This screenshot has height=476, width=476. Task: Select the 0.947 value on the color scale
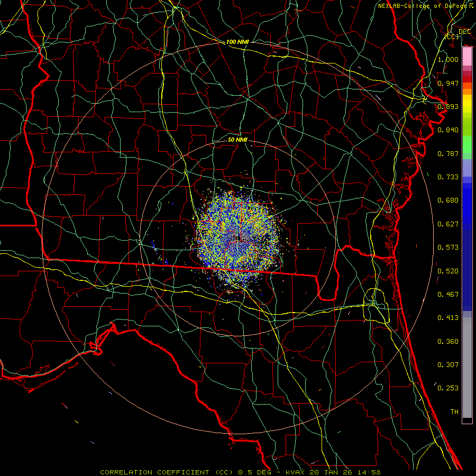click(448, 83)
